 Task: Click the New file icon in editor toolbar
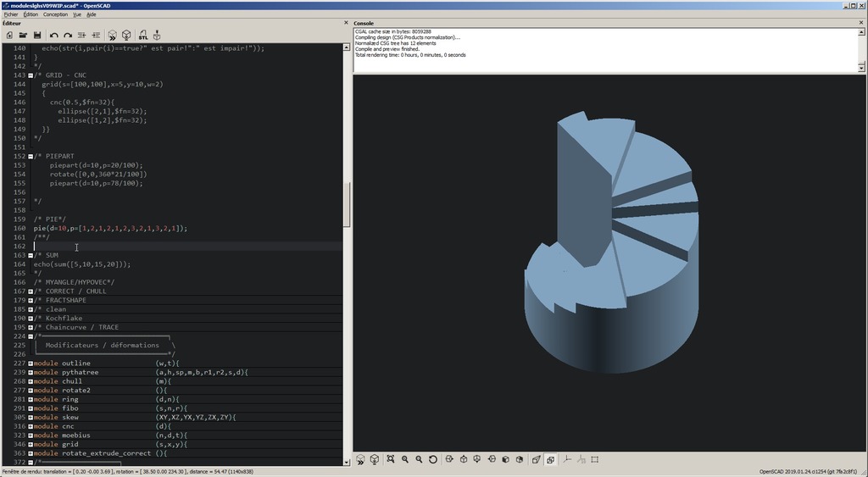tap(9, 35)
